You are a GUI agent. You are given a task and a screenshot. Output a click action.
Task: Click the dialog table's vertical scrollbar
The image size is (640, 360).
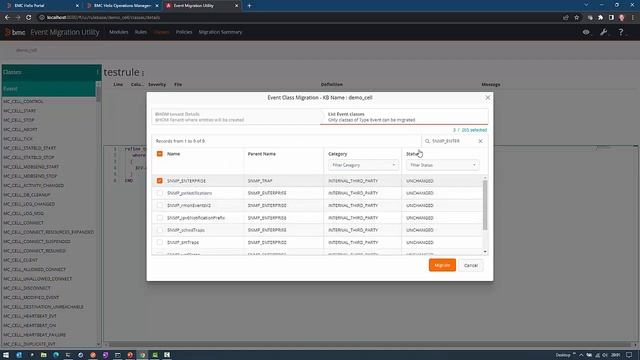coord(485,204)
